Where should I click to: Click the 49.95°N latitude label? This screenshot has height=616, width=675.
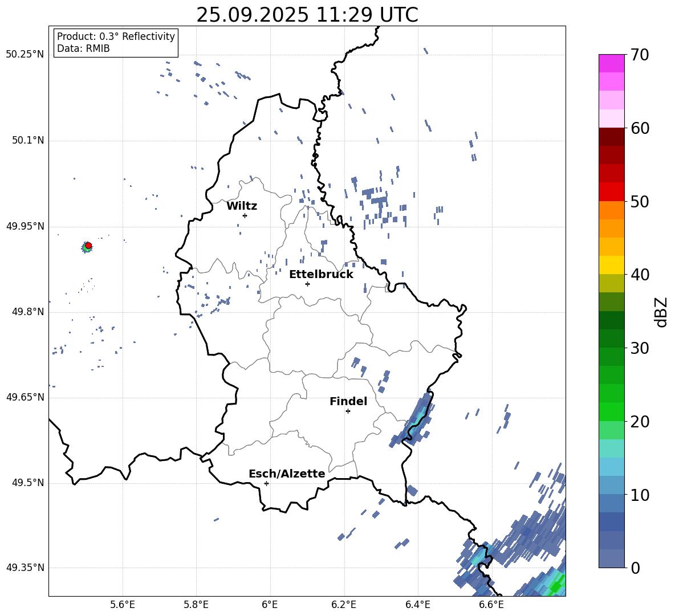click(x=25, y=226)
